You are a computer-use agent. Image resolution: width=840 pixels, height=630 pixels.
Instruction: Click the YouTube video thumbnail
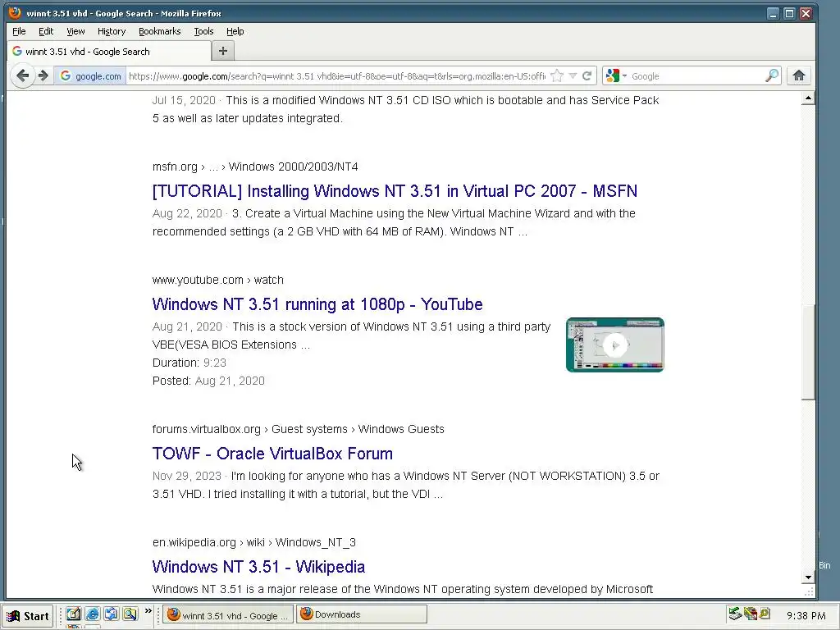pyautogui.click(x=615, y=345)
